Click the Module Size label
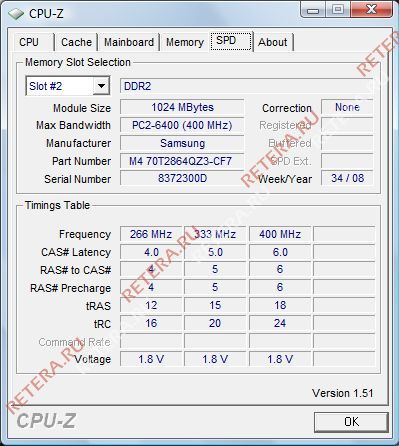The width and height of the screenshot is (399, 446). [x=82, y=108]
